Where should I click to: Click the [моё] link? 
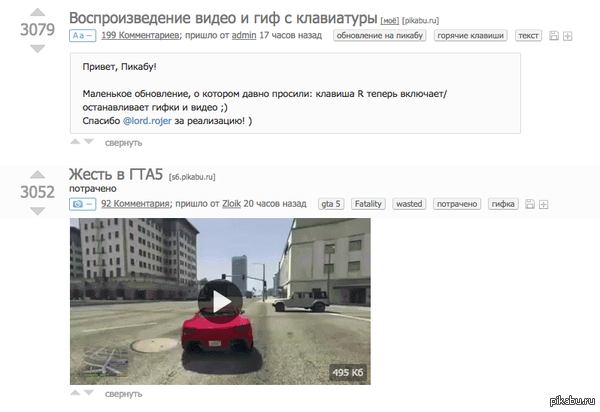coord(390,21)
